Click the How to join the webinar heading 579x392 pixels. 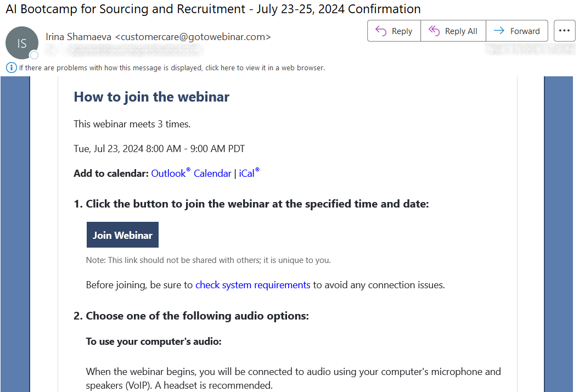[x=151, y=97]
